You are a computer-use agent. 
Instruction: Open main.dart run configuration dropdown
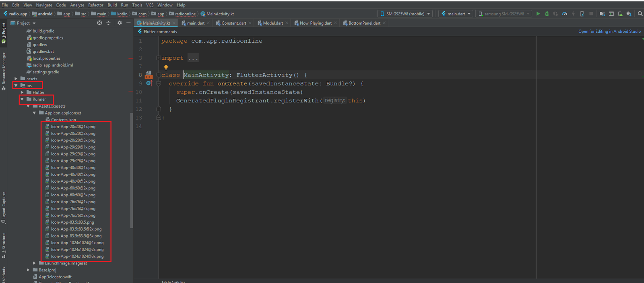click(456, 14)
